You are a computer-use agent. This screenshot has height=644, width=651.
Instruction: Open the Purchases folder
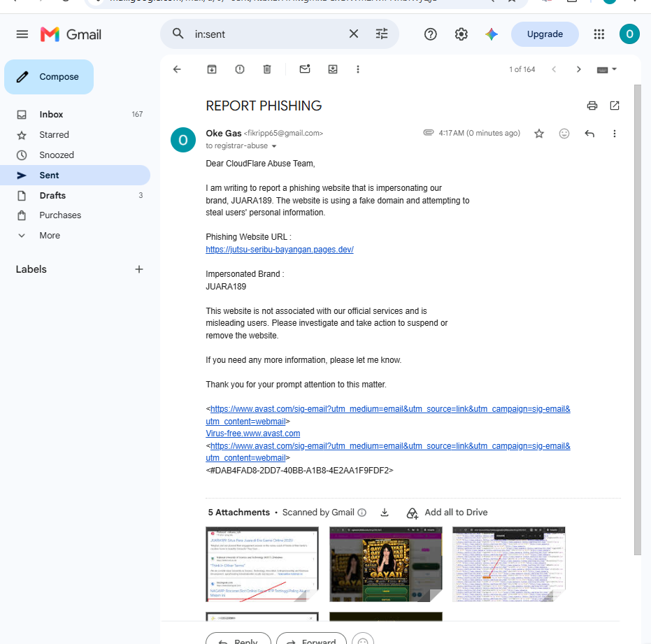[x=75, y=215]
